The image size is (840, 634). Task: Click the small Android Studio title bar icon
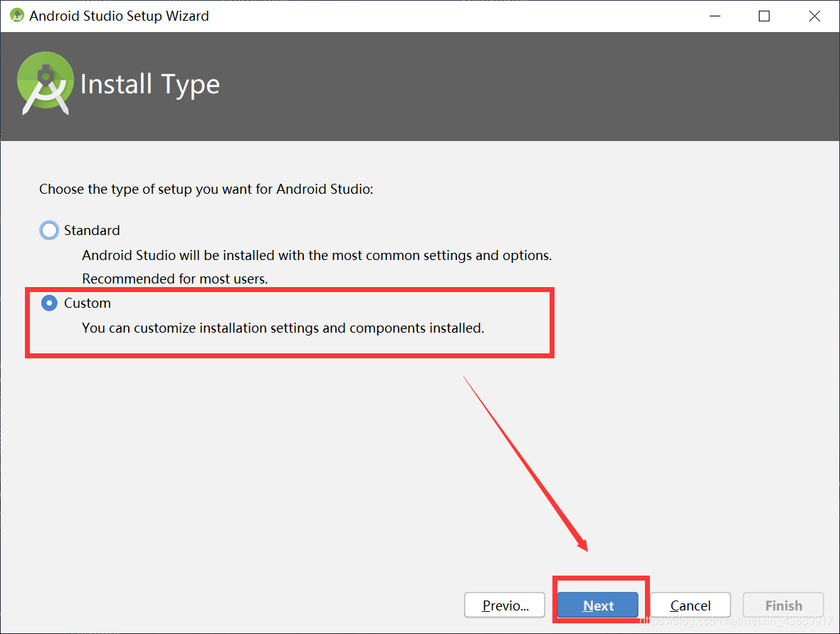click(x=17, y=16)
